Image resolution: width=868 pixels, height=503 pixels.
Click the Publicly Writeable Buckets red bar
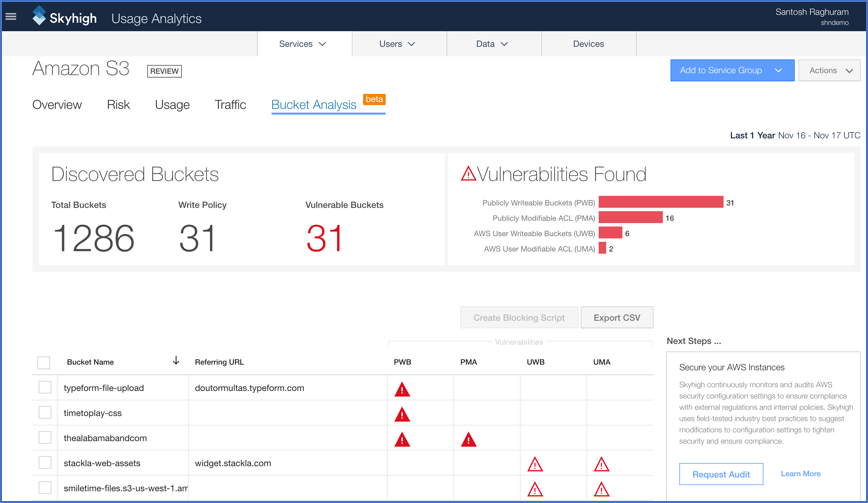pyautogui.click(x=661, y=202)
